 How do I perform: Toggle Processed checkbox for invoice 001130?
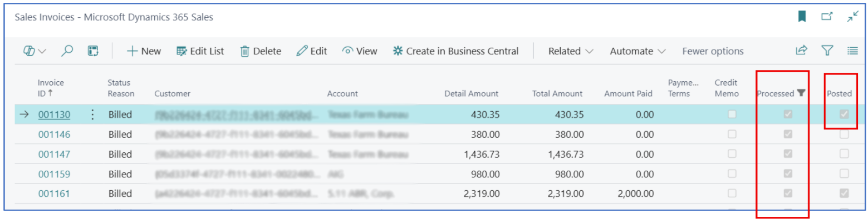click(x=787, y=115)
